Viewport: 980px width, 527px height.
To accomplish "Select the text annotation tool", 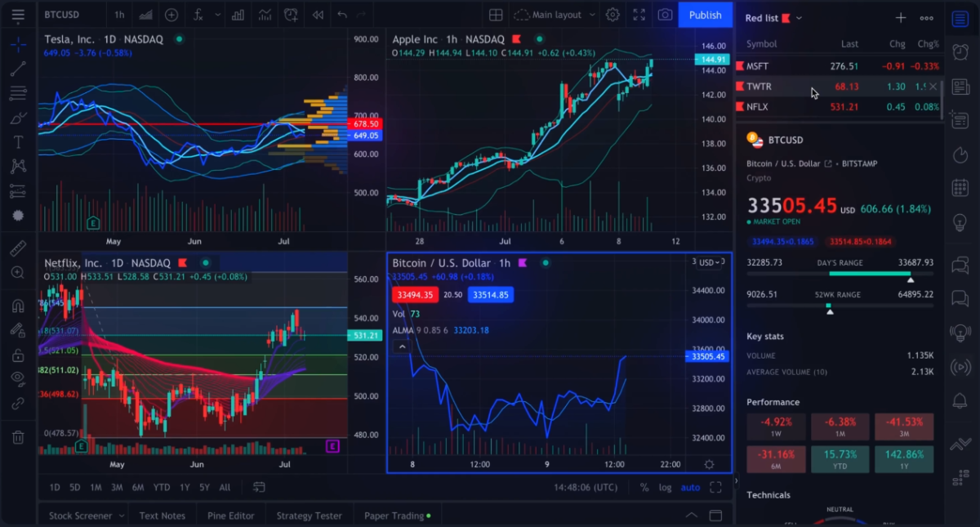I will point(18,141).
